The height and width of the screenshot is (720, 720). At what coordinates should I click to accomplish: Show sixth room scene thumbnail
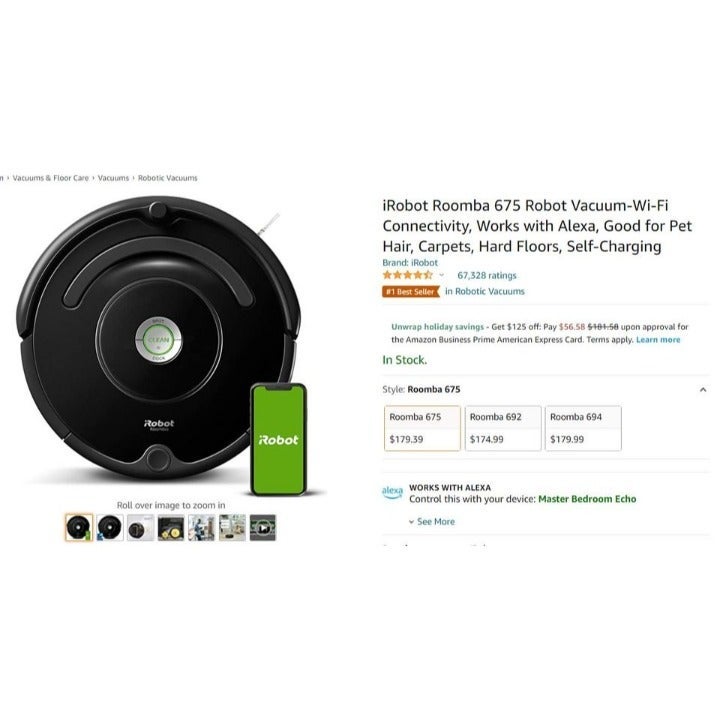tap(232, 527)
